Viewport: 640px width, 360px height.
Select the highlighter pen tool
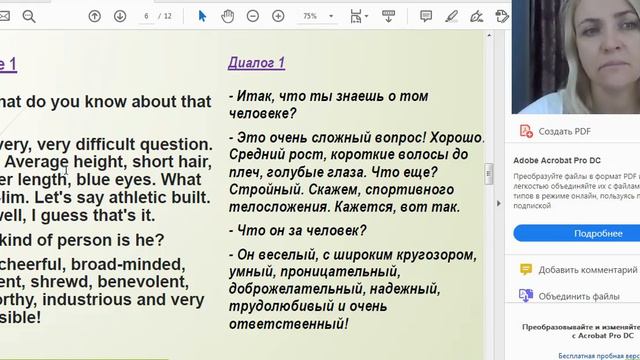coord(451,16)
